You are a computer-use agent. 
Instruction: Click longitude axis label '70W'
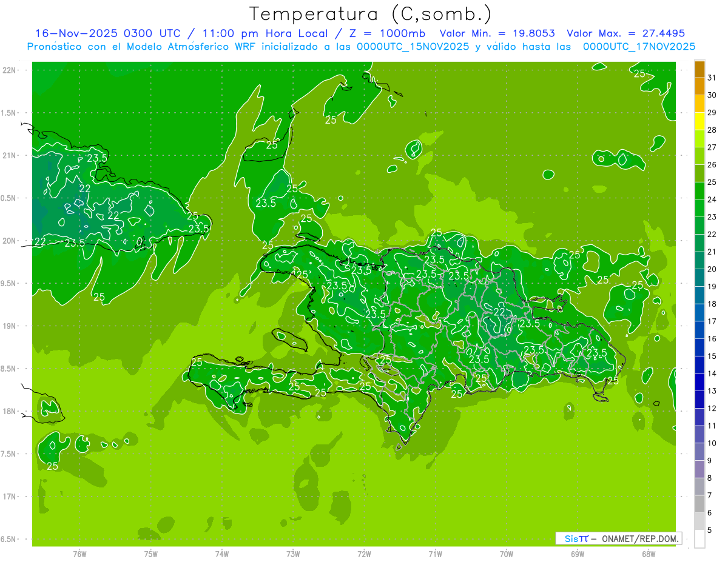(x=506, y=554)
